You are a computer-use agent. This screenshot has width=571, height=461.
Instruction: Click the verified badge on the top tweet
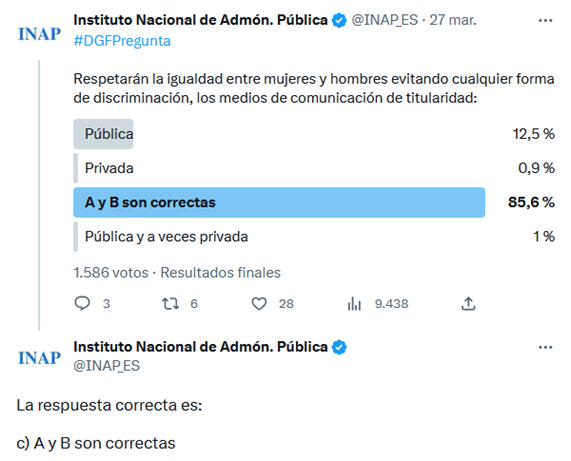pos(339,20)
